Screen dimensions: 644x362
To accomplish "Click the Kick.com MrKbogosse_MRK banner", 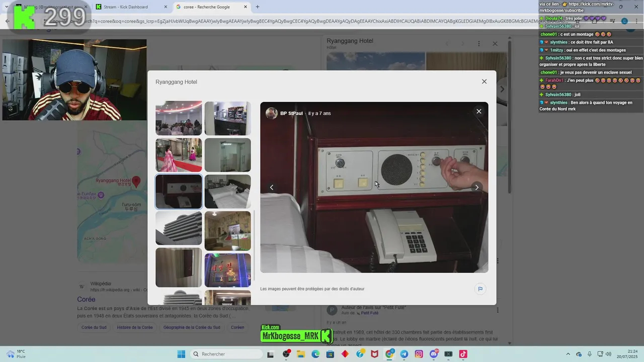I will pos(296,334).
